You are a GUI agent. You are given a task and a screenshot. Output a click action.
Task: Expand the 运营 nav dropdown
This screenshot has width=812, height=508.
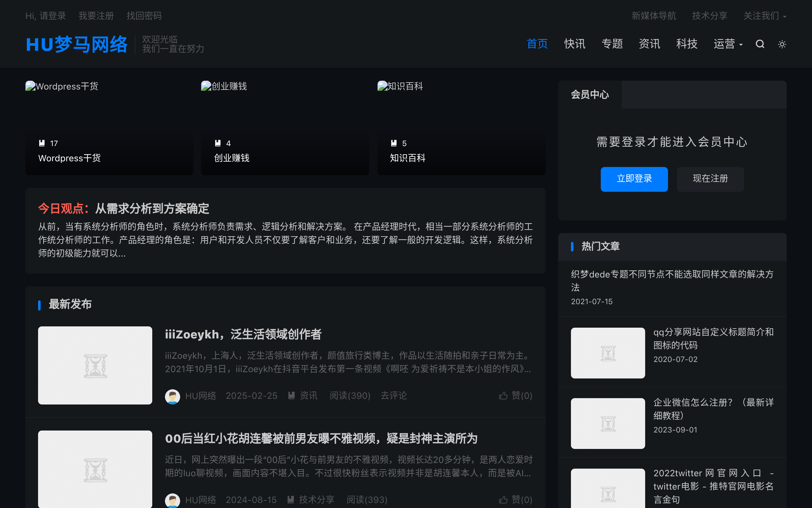[728, 44]
